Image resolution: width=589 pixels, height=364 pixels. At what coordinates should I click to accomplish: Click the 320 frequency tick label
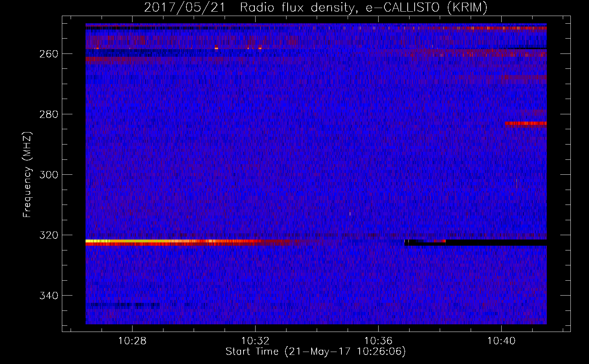(49, 235)
